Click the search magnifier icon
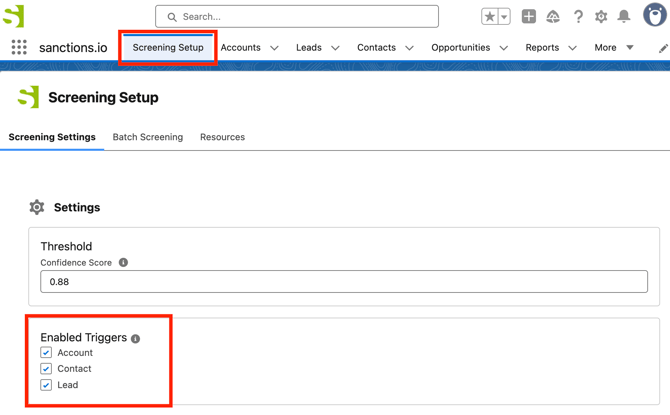This screenshot has width=670, height=415. (172, 17)
